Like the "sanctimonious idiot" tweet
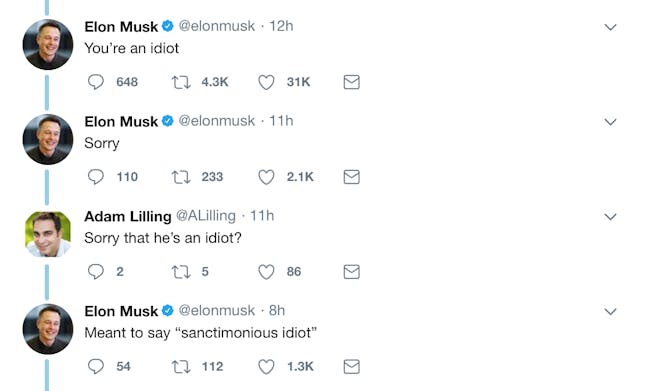 pyautogui.click(x=266, y=367)
